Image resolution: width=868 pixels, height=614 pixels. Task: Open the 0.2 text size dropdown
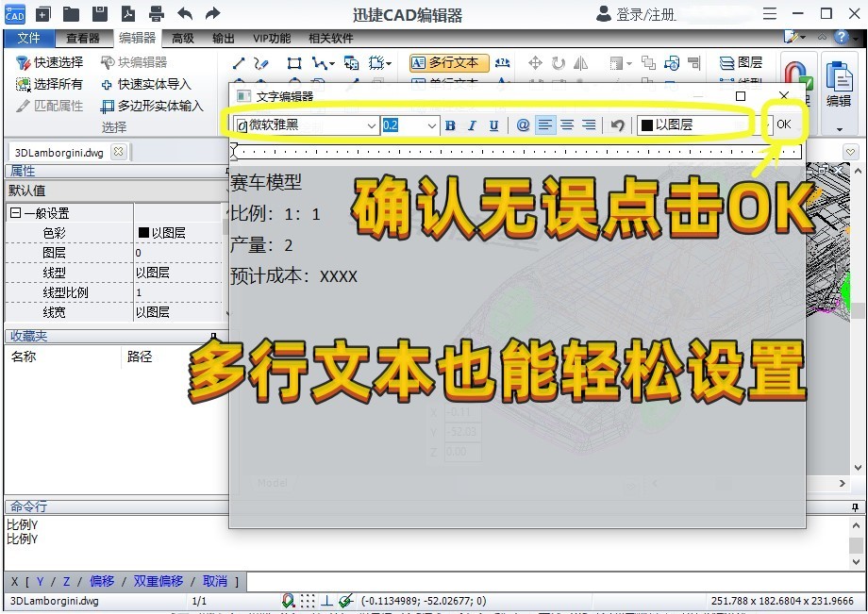click(429, 124)
